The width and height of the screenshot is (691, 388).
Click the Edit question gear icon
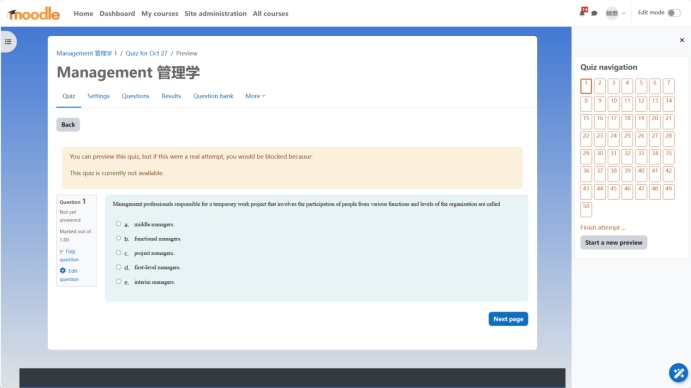[x=63, y=270]
